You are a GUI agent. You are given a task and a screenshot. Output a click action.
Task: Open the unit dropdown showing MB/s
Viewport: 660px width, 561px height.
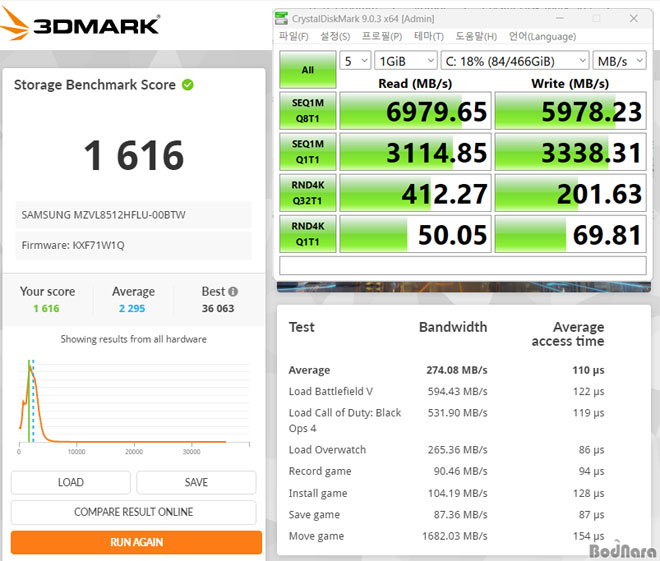(619, 61)
